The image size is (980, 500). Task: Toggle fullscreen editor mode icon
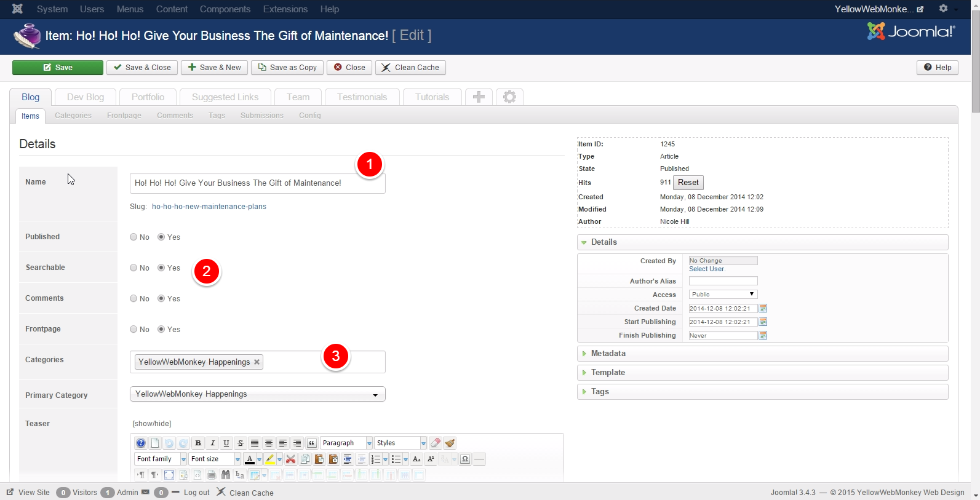[169, 475]
